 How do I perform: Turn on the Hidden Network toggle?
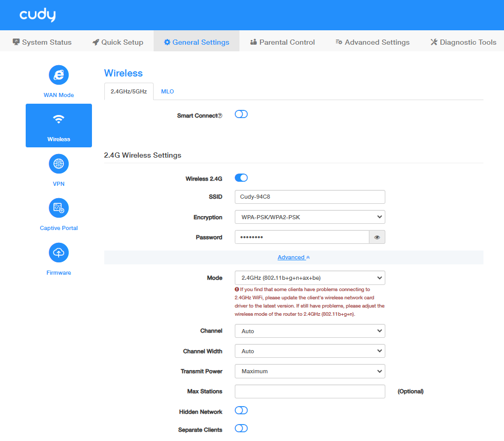point(241,411)
